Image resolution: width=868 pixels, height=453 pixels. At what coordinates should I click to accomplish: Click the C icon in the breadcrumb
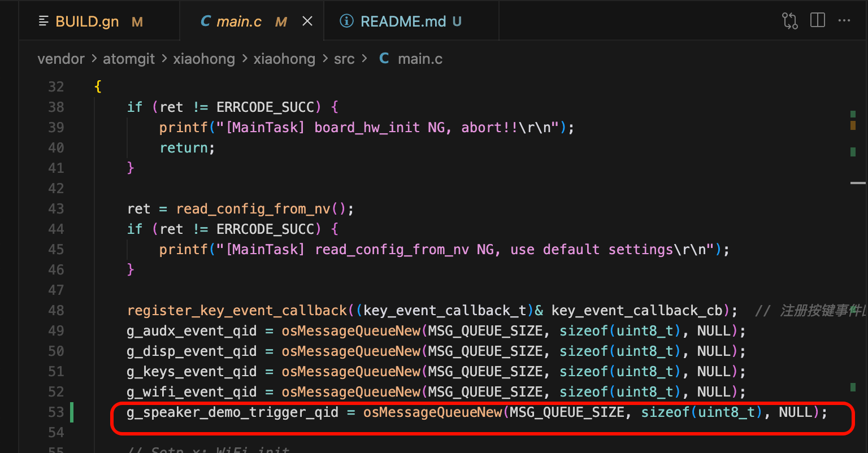(384, 59)
